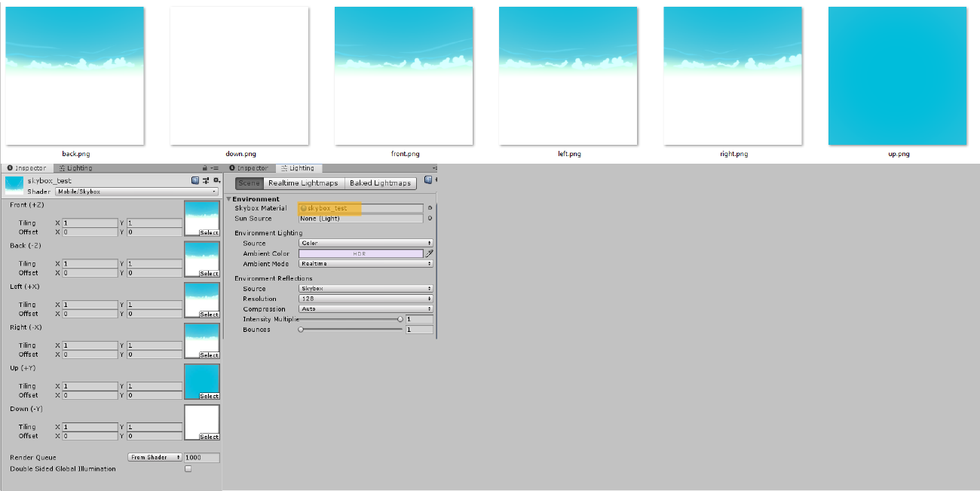This screenshot has height=491, width=980.
Task: Enable Double Sided Global Illumination checkbox
Action: point(188,469)
